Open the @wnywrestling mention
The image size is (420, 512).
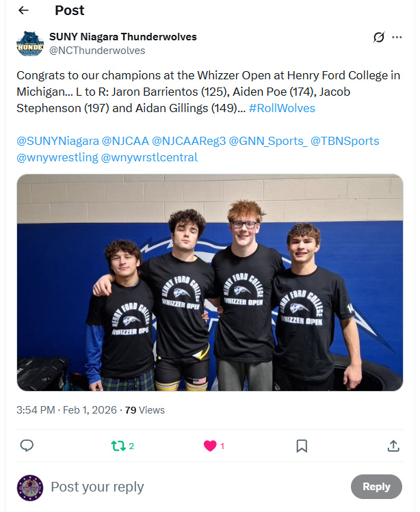[x=57, y=157]
